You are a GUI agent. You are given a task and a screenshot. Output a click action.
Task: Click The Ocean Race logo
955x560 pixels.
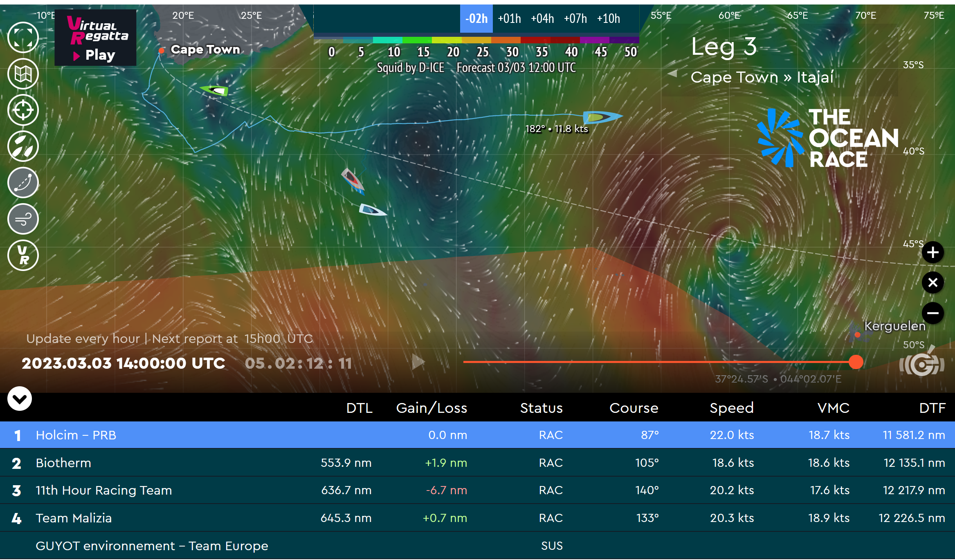click(828, 138)
